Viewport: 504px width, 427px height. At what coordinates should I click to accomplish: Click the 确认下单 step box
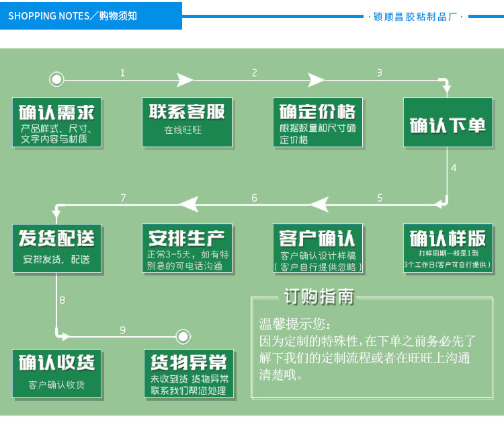[448, 122]
